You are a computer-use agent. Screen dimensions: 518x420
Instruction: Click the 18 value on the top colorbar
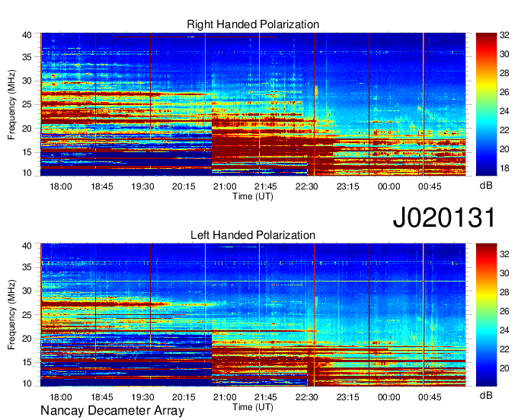(504, 168)
